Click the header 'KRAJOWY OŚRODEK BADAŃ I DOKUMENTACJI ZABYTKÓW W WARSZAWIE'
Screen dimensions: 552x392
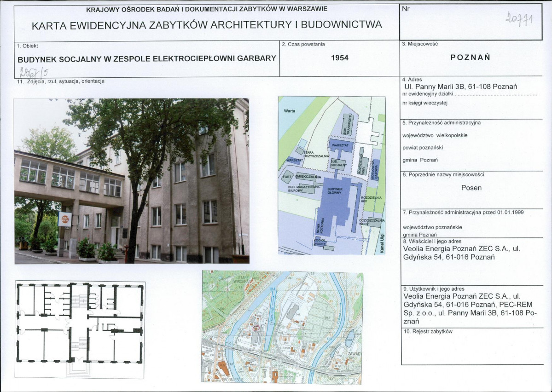pyautogui.click(x=207, y=9)
